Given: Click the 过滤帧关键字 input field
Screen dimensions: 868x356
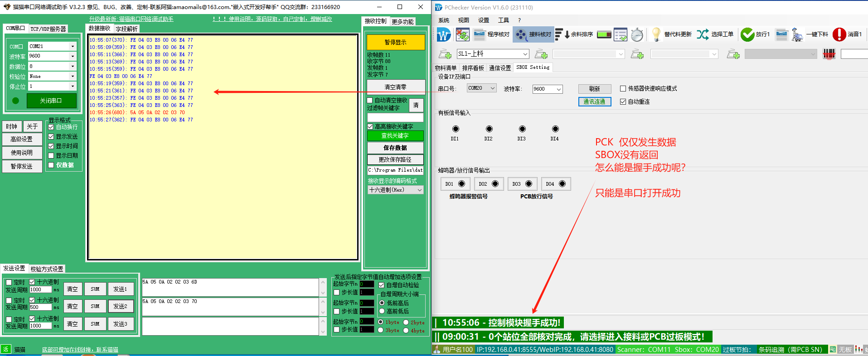Looking at the screenshot, I should (x=395, y=118).
